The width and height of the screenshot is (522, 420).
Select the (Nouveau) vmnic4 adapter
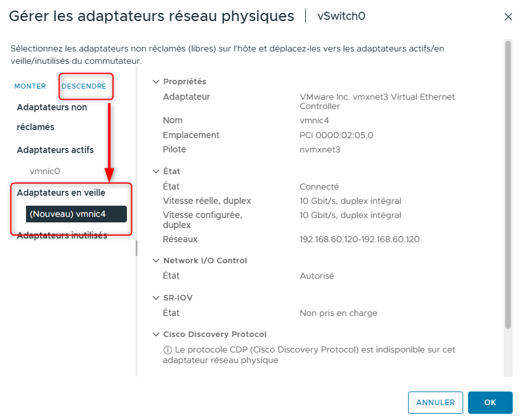point(76,213)
